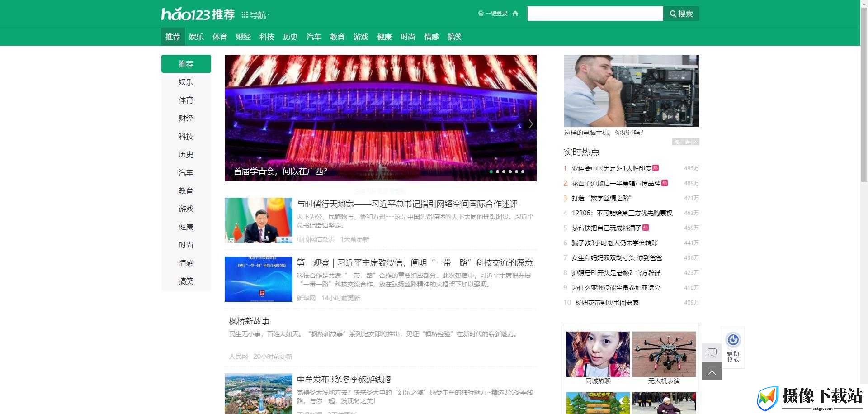Open hot topic 打造"数字丝绸之路"
Screen dimensions: 868x414
pos(602,198)
